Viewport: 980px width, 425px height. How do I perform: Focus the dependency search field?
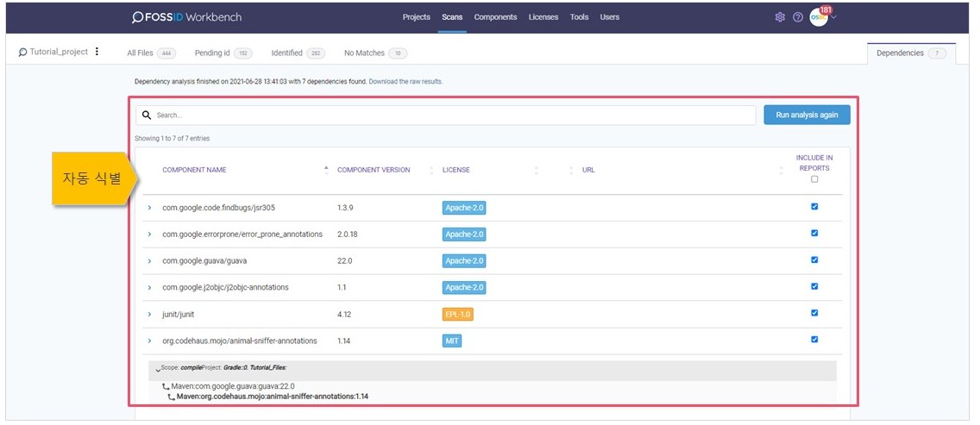(449, 115)
